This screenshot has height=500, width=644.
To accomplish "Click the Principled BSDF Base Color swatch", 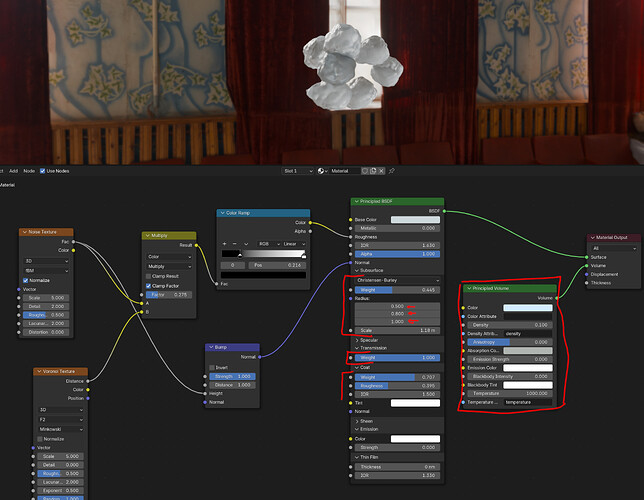I will [415, 220].
